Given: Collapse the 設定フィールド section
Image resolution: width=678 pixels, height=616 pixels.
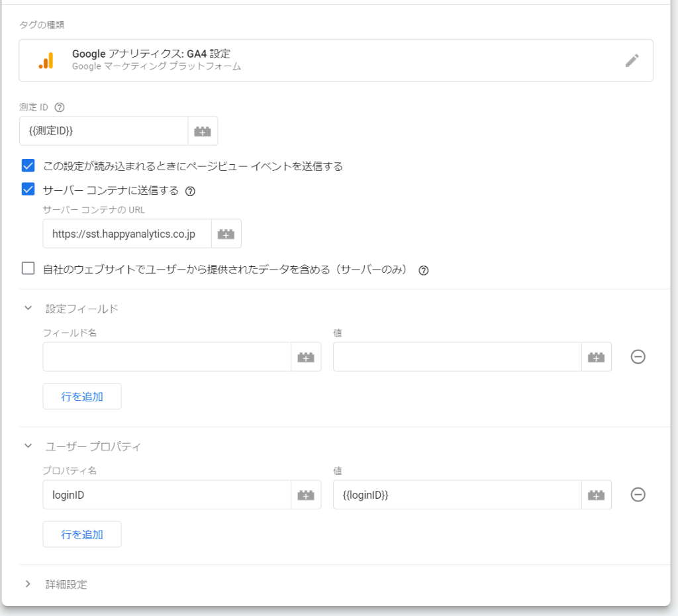Looking at the screenshot, I should [x=28, y=308].
